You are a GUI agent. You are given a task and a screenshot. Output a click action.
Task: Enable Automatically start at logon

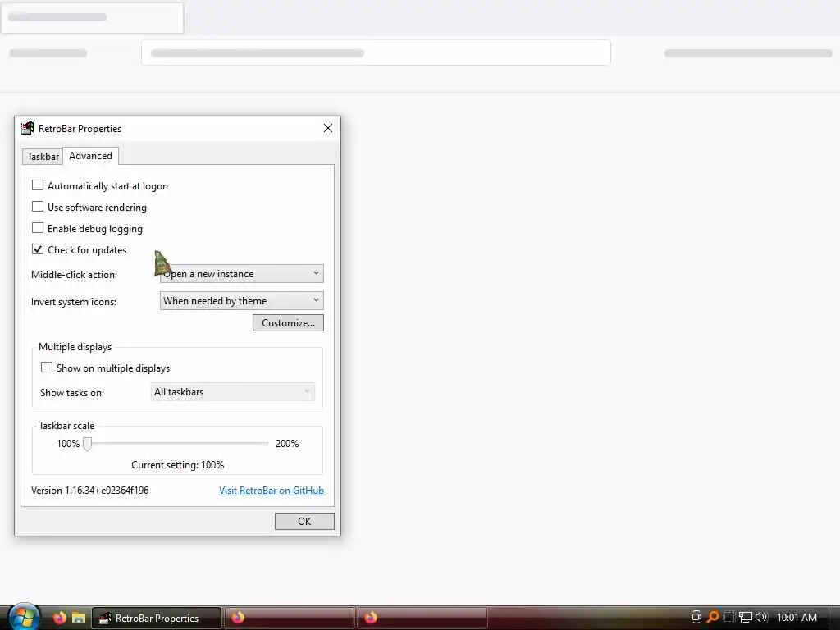(38, 185)
